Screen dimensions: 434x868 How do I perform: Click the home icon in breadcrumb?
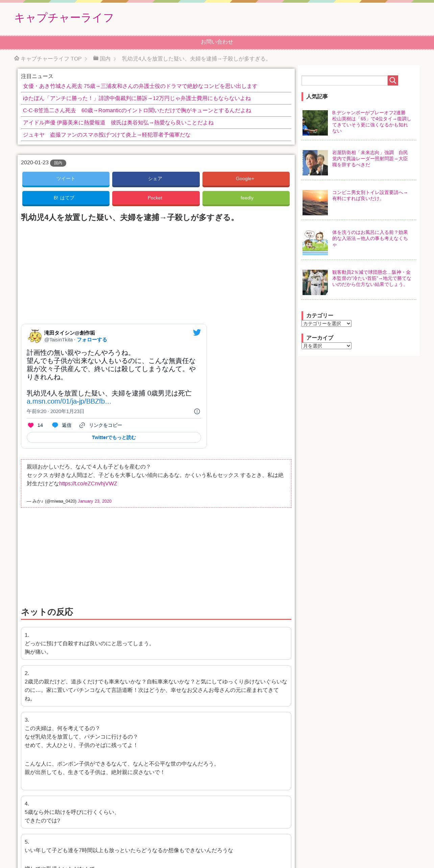17,58
